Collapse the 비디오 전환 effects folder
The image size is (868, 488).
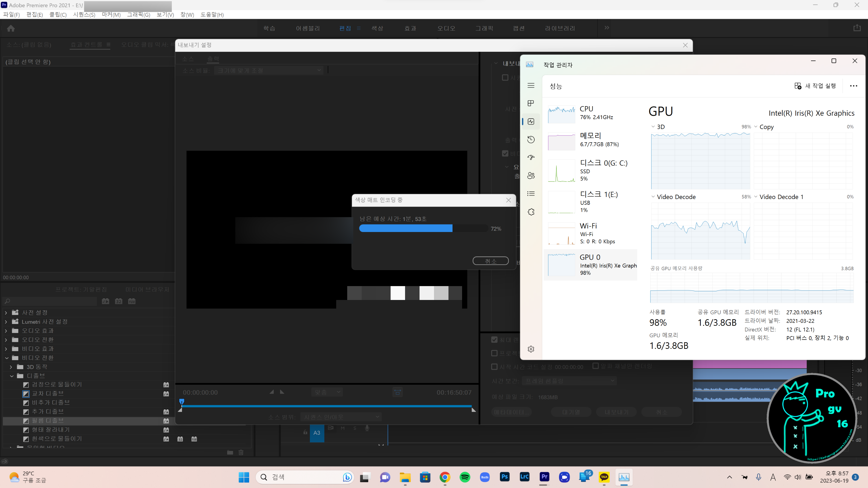[x=7, y=358]
